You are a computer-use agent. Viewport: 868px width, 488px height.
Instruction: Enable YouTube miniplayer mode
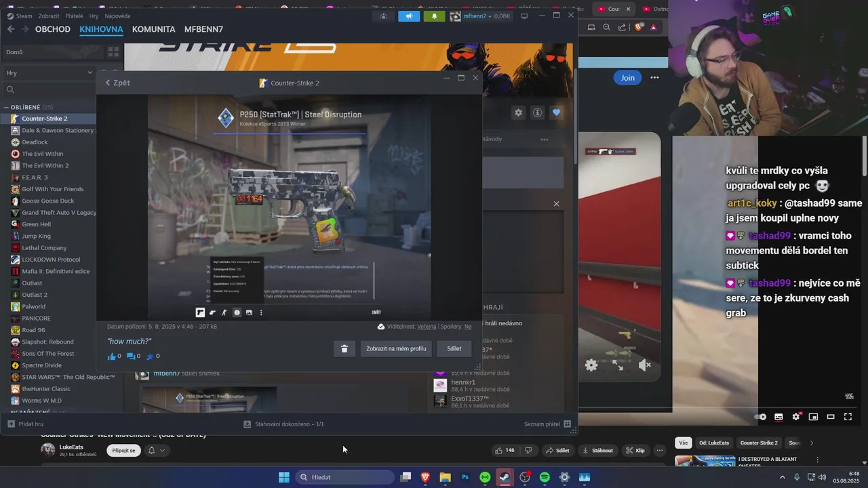click(813, 417)
